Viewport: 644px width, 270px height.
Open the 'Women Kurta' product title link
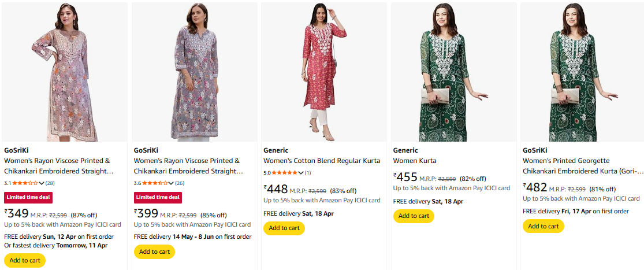click(415, 161)
